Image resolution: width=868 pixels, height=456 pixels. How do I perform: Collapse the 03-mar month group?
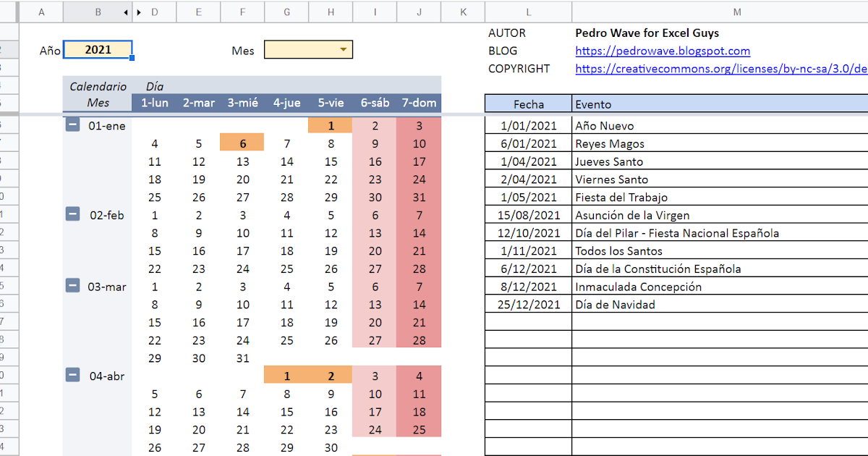point(72,285)
